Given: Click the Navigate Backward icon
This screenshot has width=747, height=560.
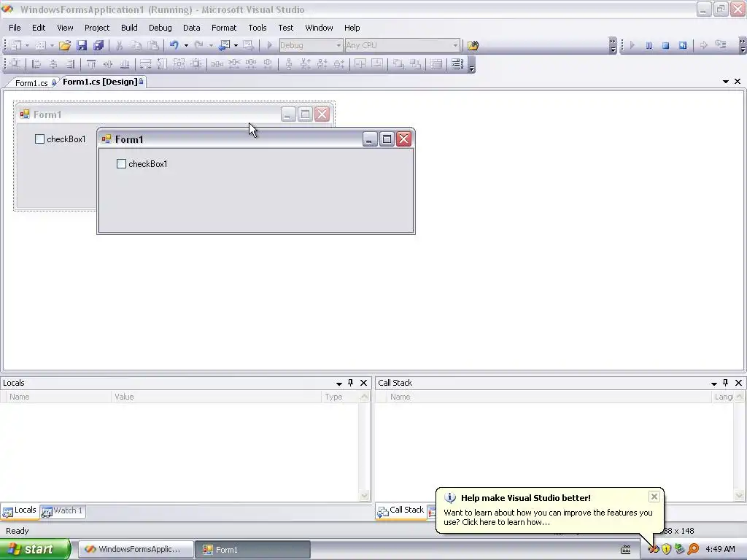Looking at the screenshot, I should click(224, 45).
